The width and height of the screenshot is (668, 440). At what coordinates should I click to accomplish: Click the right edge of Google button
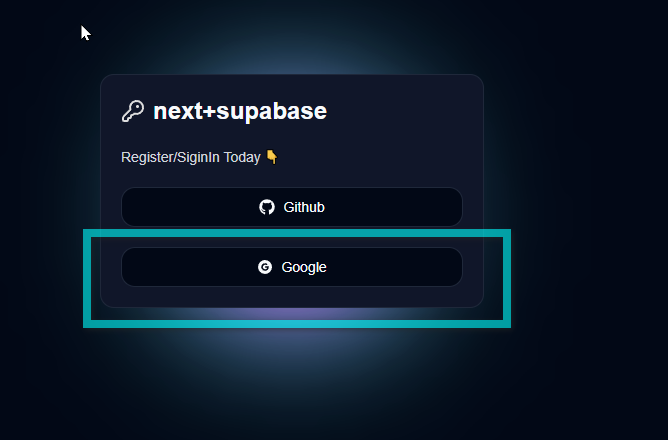(455, 267)
